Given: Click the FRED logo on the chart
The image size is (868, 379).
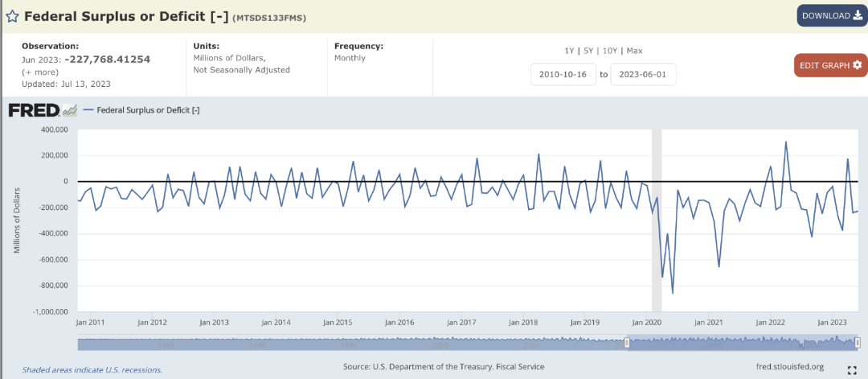Looking at the screenshot, I should 34,110.
